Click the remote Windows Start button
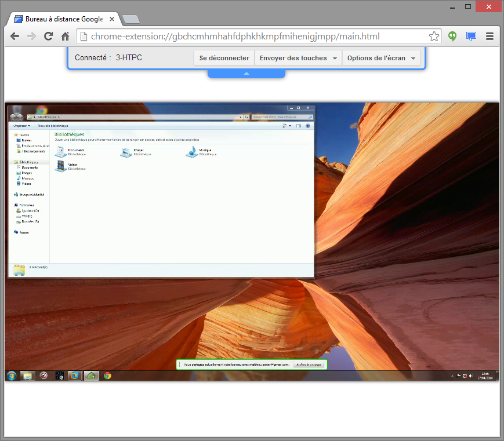 (11, 376)
